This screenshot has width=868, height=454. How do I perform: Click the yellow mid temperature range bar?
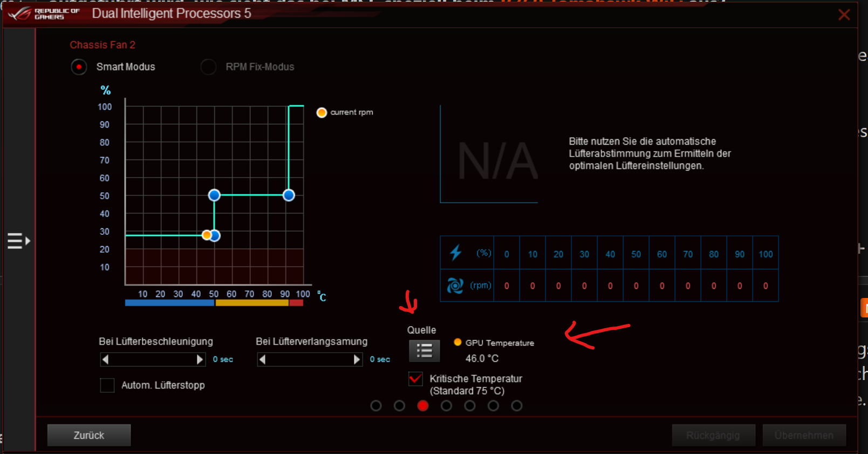(x=252, y=303)
